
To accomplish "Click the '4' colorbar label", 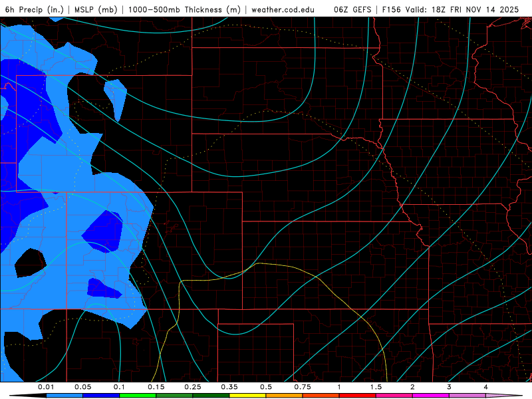I will point(486,387).
